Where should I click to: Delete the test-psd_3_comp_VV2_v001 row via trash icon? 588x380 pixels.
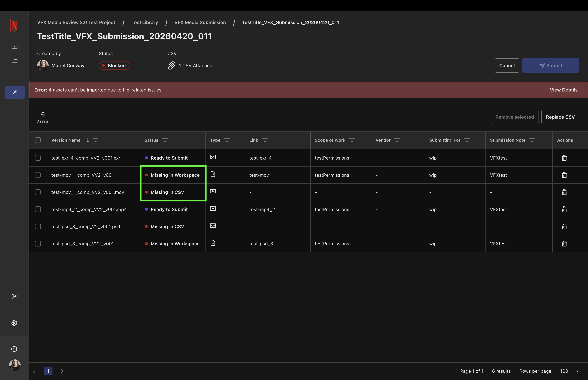(564, 244)
